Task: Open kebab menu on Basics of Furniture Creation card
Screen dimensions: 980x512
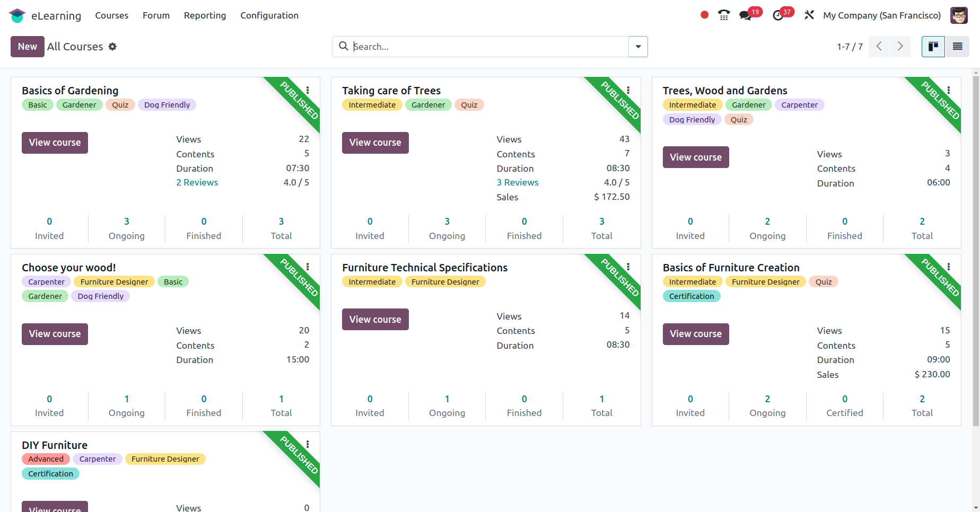Action: pos(949,267)
